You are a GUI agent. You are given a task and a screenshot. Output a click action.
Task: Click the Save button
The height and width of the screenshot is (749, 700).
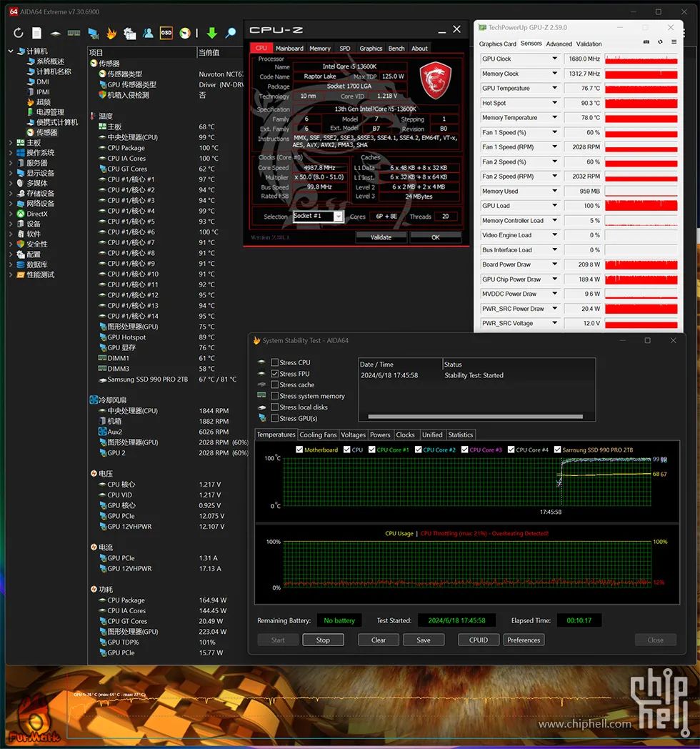424,640
